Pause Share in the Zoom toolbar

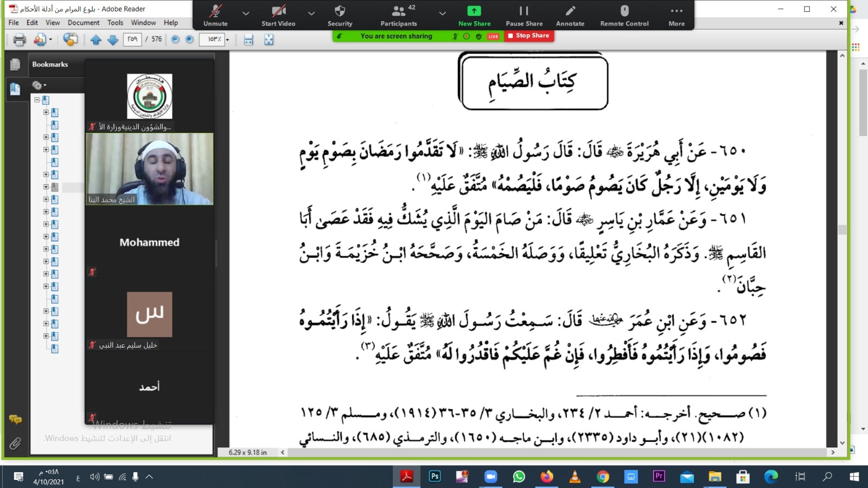(524, 16)
